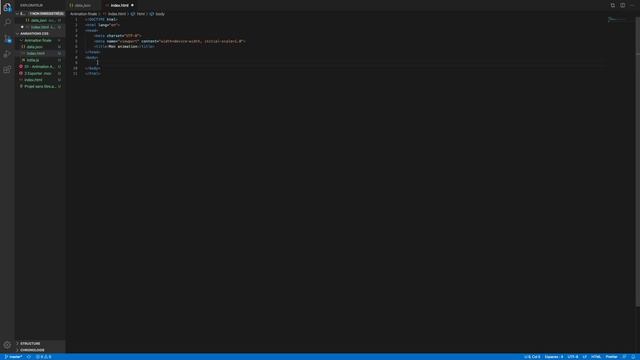Open the Explorer view in activity bar
The width and height of the screenshot is (640, 360).
[x=7, y=7]
